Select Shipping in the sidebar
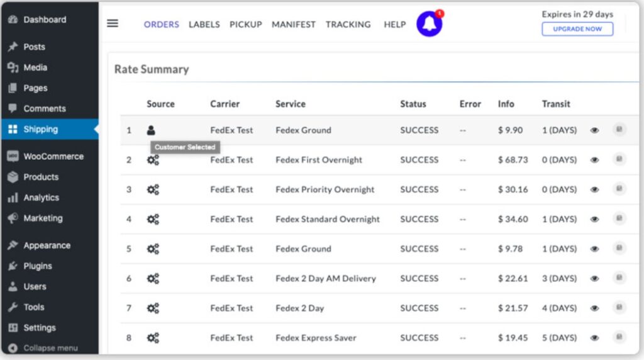Screen dimensions: 644x360 tap(49, 129)
